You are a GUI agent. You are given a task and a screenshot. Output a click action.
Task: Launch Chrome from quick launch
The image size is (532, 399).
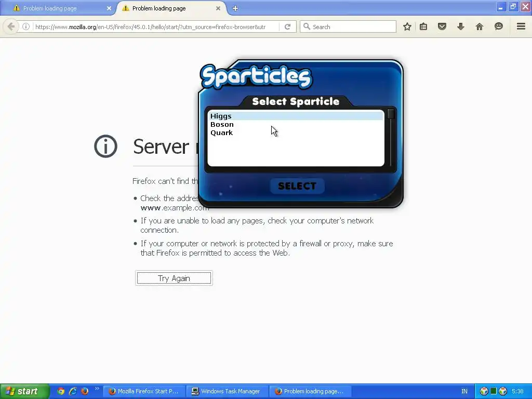point(61,391)
